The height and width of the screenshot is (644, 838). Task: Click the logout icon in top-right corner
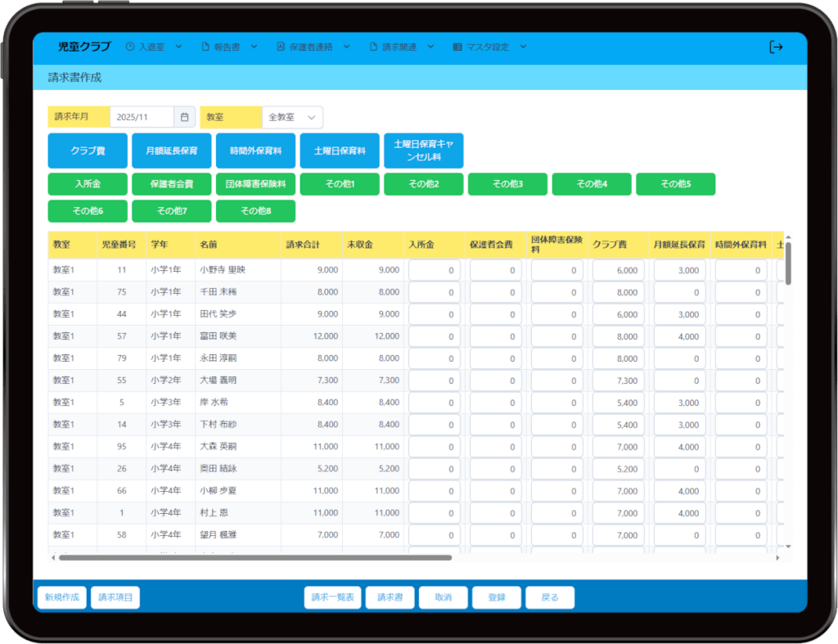776,47
